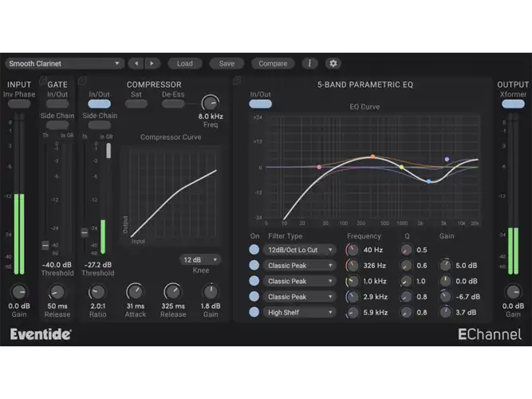Click the blue EQ curve node
This screenshot has height=399, width=532.
[429, 182]
